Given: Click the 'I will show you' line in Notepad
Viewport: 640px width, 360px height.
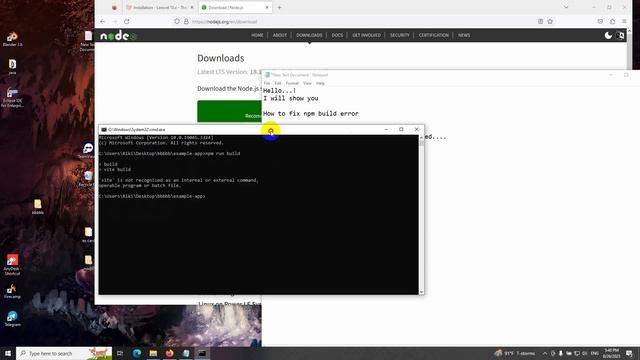Looking at the screenshot, I should [291, 98].
